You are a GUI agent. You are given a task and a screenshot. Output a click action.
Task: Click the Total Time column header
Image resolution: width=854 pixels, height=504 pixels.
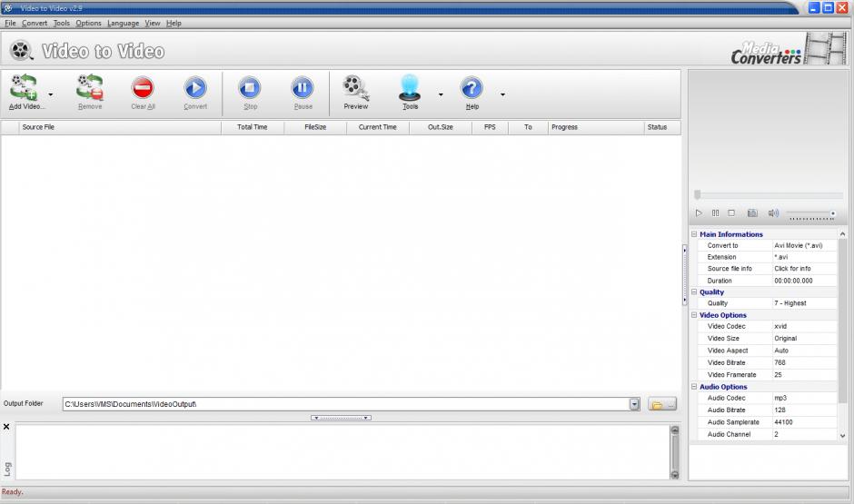click(x=253, y=127)
